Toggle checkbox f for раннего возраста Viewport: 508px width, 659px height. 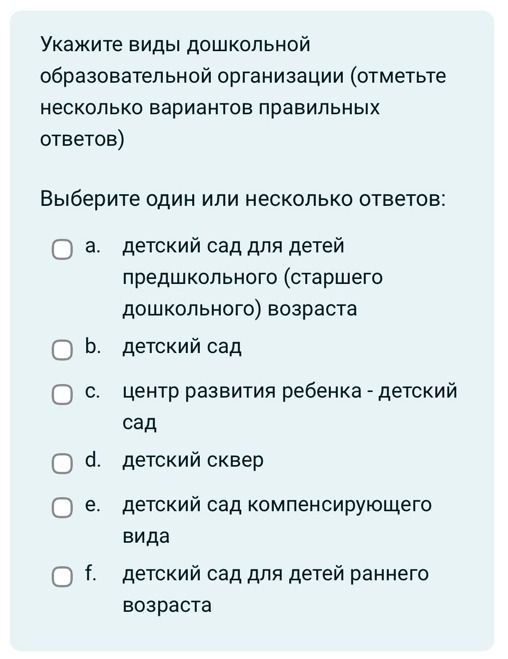coord(62,577)
